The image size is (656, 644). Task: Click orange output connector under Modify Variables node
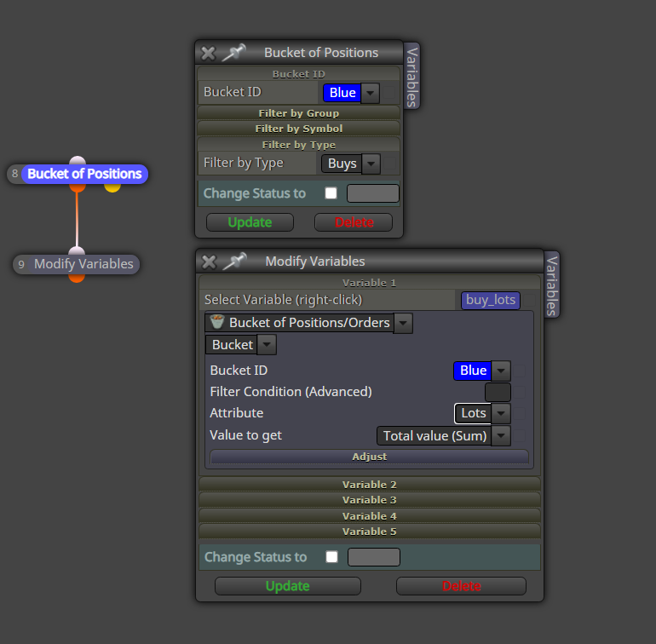[x=77, y=278]
